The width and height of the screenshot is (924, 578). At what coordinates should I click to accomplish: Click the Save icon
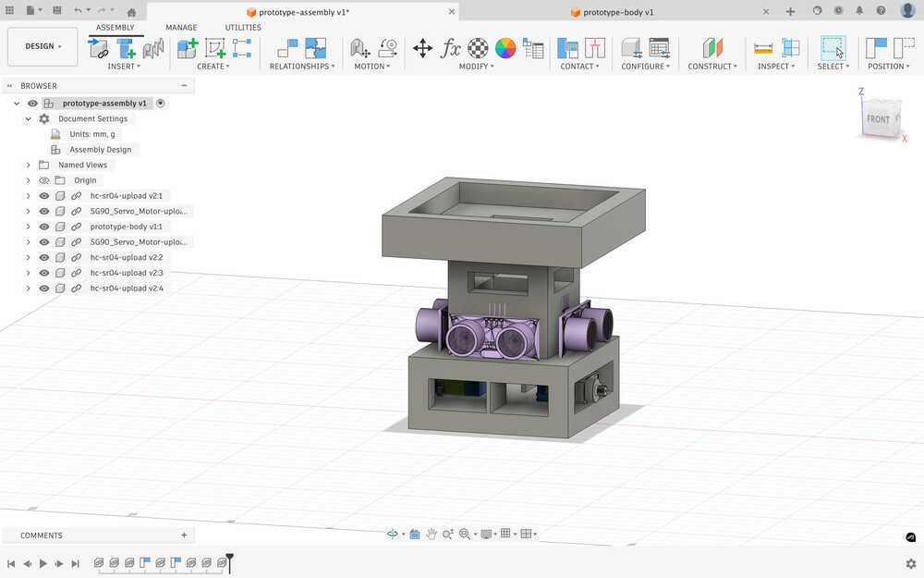point(56,11)
